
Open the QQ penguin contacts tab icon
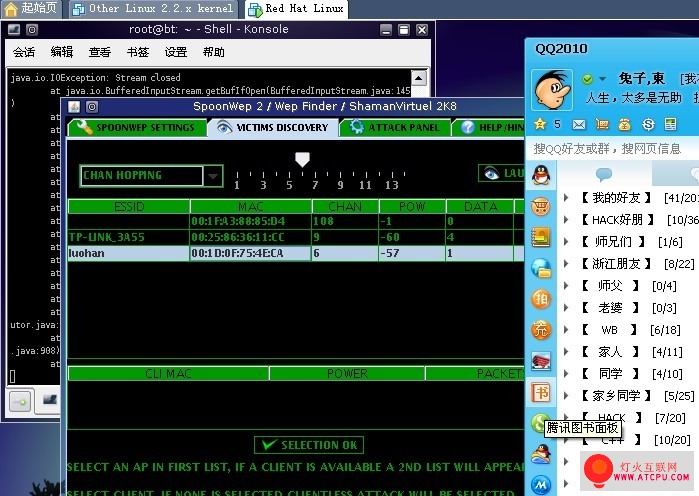(x=541, y=175)
